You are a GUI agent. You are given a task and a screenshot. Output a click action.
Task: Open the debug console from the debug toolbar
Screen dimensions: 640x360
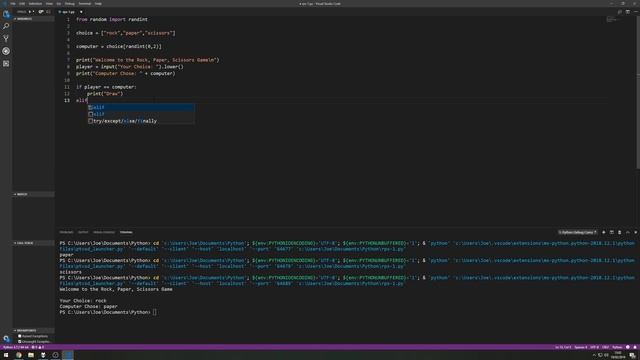tap(48, 12)
